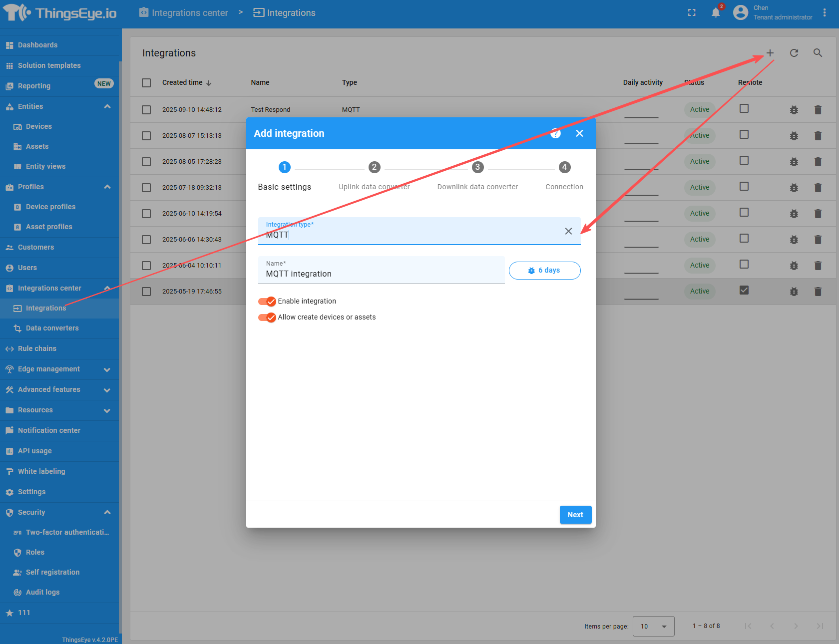839x644 pixels.
Task: Open debug events for Test Respond integration
Action: tap(794, 109)
